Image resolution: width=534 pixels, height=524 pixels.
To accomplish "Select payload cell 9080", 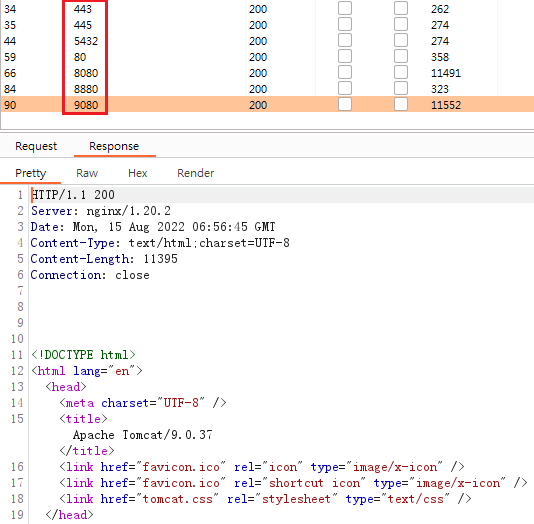I will point(86,105).
